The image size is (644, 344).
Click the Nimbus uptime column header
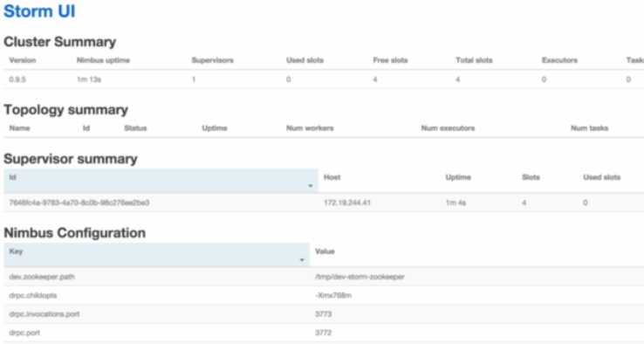click(103, 60)
